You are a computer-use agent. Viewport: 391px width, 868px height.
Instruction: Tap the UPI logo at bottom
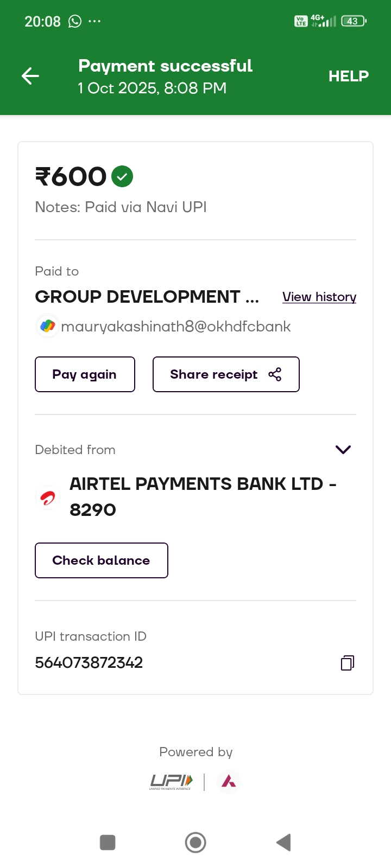[171, 782]
